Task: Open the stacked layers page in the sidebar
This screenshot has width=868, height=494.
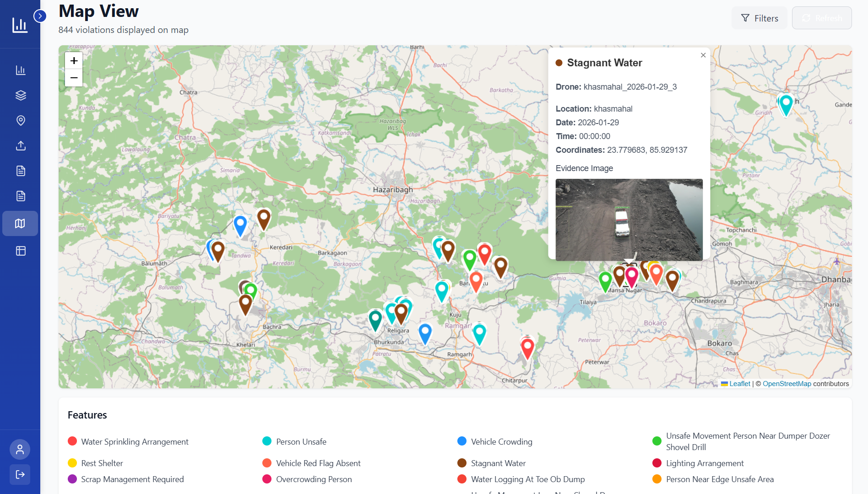Action: [21, 95]
